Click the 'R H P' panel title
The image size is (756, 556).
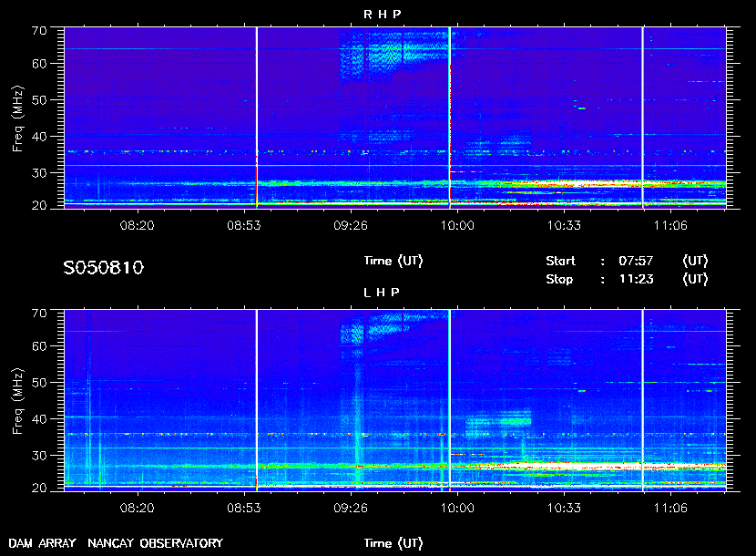coord(383,15)
